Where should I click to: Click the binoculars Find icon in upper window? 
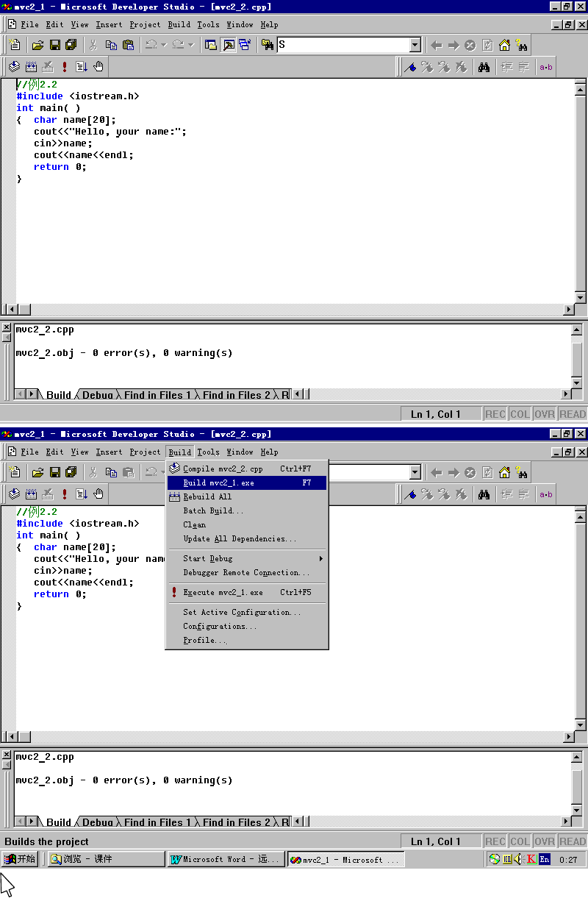484,67
